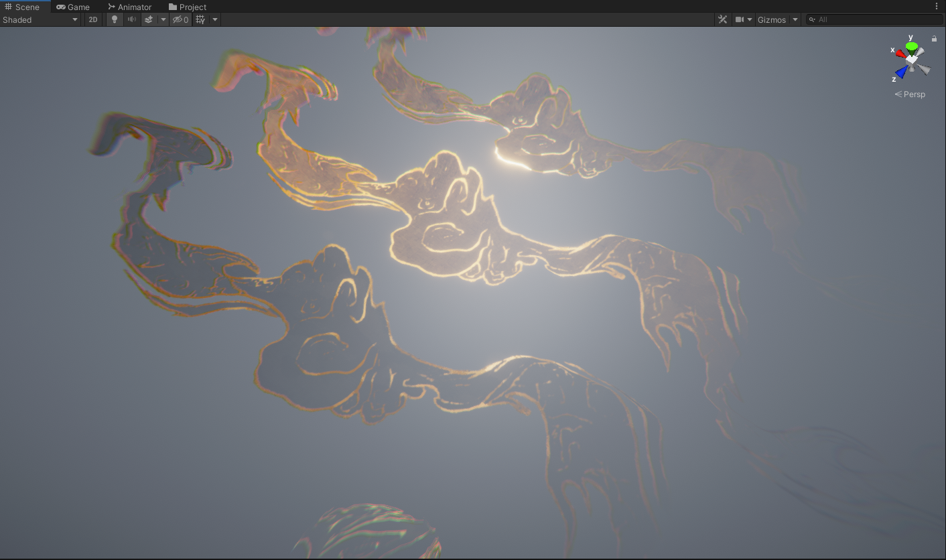
Task: Switch to the Game tab
Action: point(73,7)
